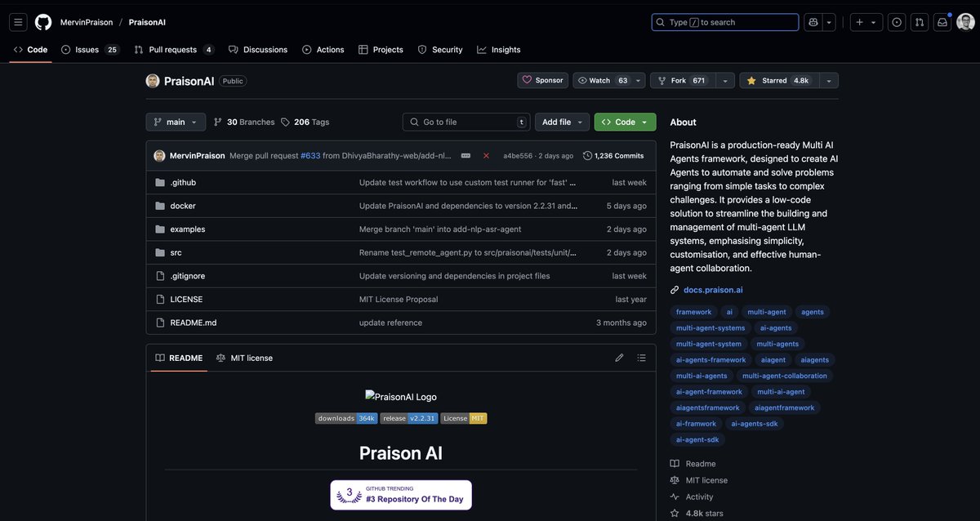Open the .github folder

[183, 182]
